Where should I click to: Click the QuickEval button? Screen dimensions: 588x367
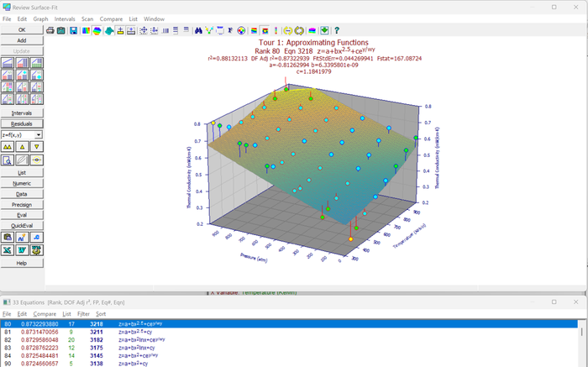[22, 226]
